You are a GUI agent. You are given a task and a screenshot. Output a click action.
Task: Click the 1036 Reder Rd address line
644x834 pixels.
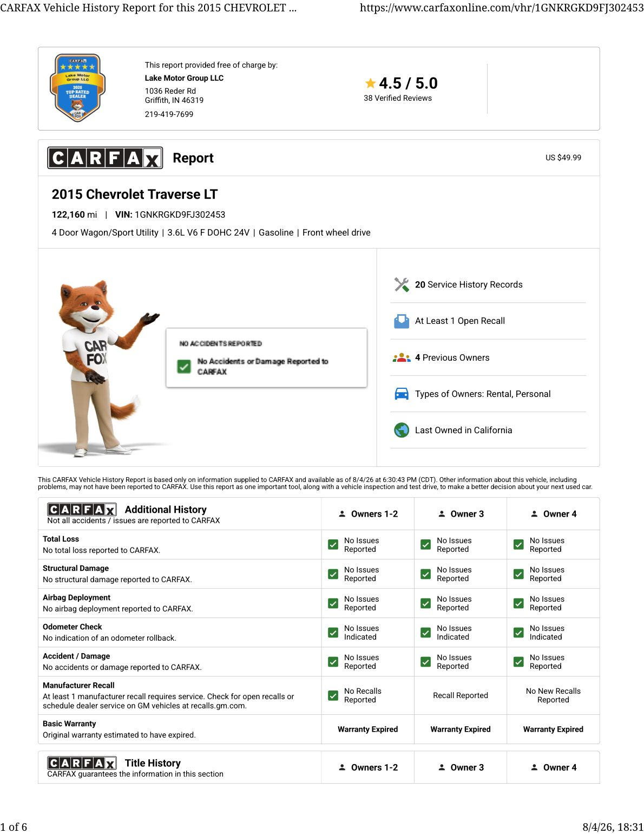pos(170,91)
